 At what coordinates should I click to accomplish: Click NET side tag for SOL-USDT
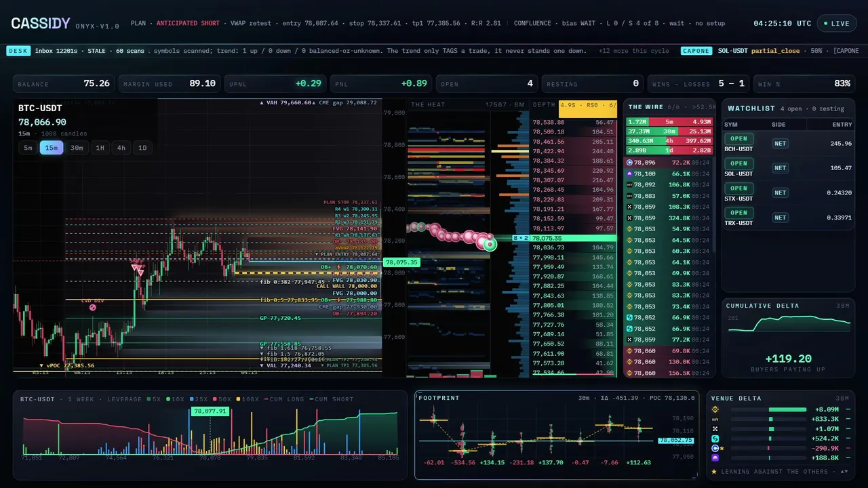coord(781,168)
